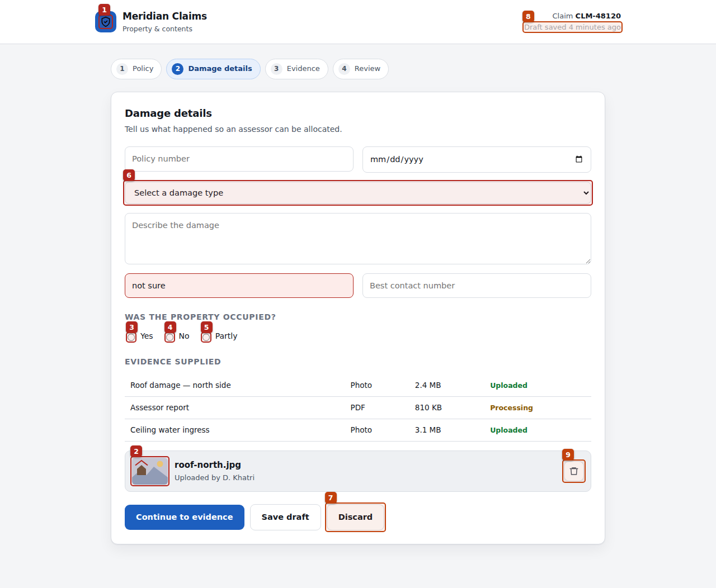Open the calendar picker in date field
Image resolution: width=716 pixels, height=588 pixels.
tap(579, 159)
